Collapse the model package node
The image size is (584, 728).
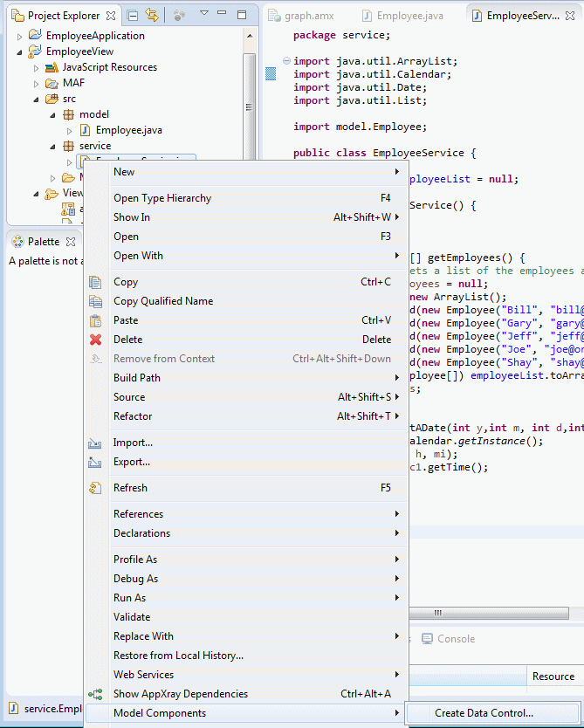click(x=53, y=115)
